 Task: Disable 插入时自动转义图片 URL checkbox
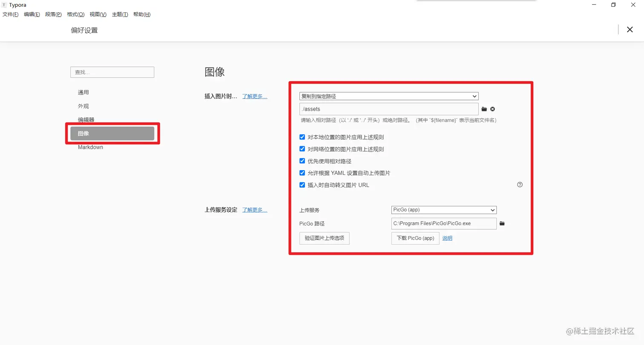(x=302, y=185)
